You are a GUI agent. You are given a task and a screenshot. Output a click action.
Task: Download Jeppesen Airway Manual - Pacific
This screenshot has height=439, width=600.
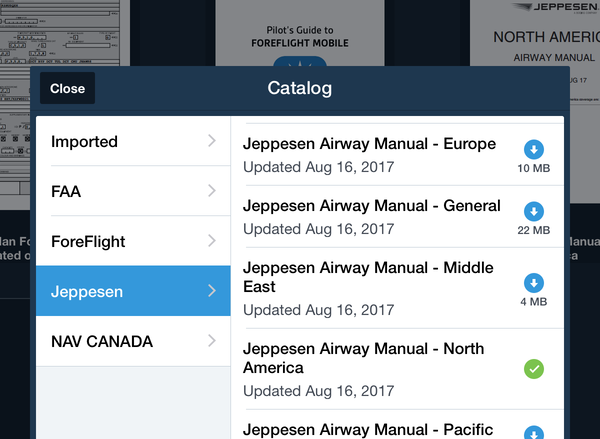(534, 434)
